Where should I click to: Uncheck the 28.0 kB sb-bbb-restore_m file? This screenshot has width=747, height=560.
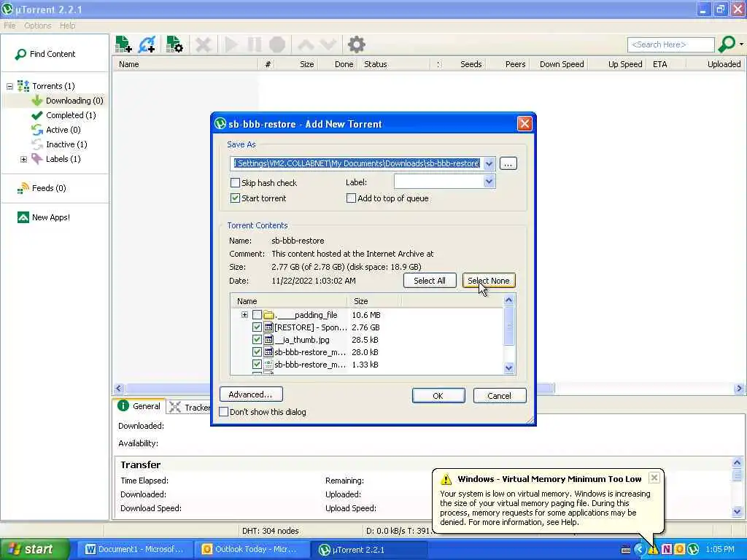click(257, 352)
